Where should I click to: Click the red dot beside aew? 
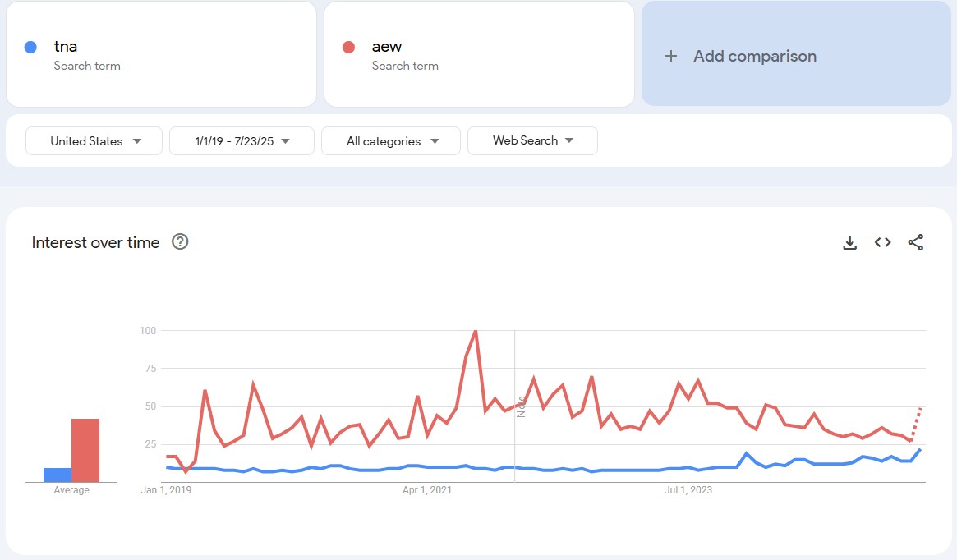click(x=348, y=47)
